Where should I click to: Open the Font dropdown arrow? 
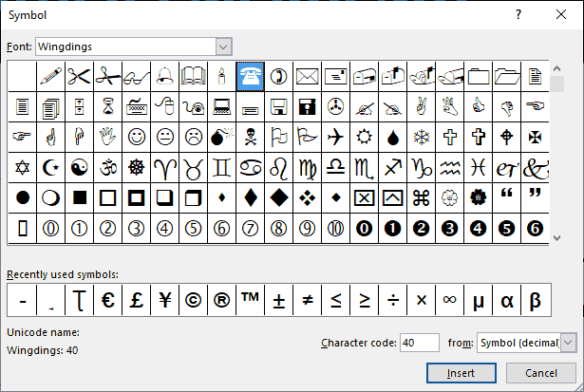coord(223,47)
